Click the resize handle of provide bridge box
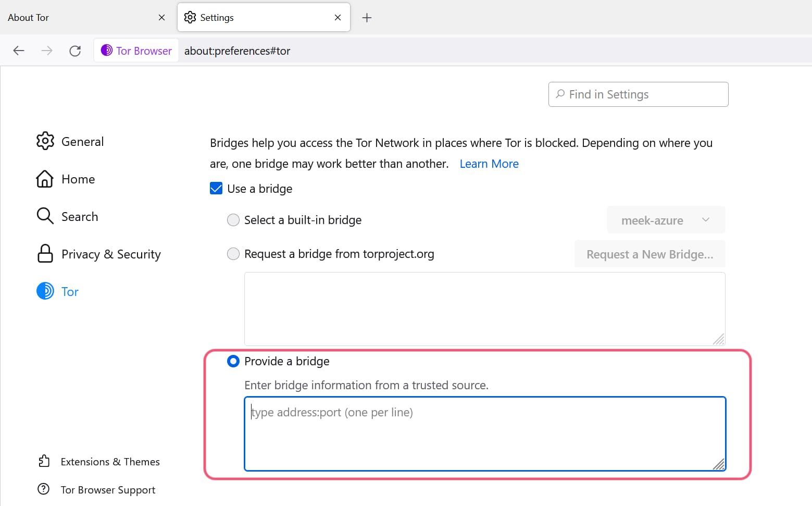 (x=719, y=464)
